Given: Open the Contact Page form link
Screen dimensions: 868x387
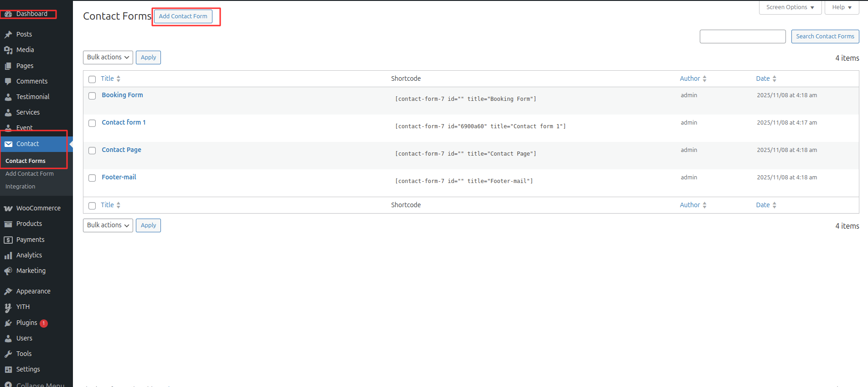Looking at the screenshot, I should pos(121,150).
